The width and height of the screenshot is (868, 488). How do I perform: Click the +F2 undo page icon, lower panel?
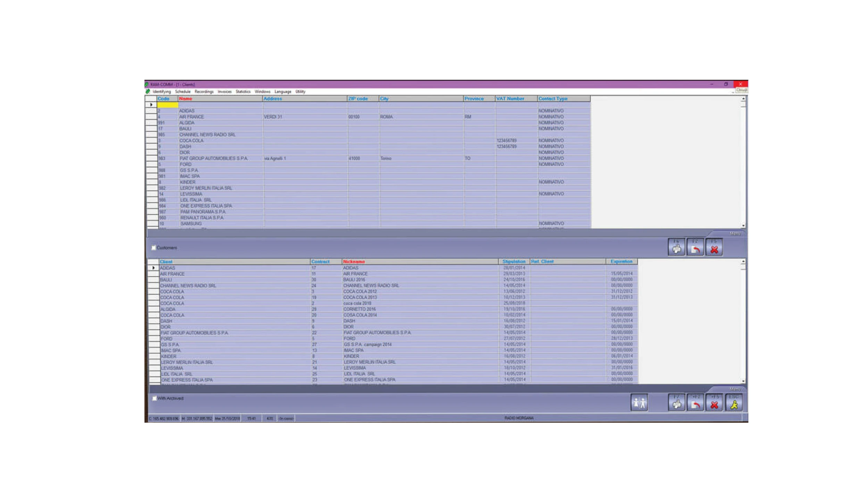click(695, 403)
